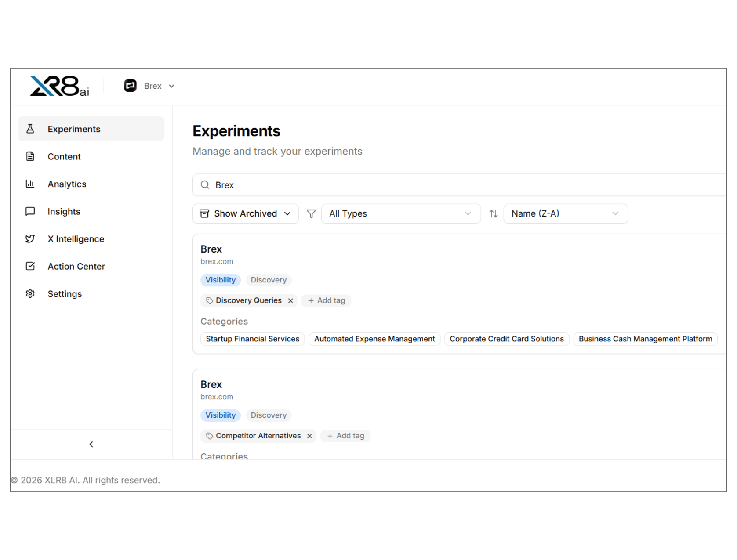The image size is (737, 560).
Task: Open the Insights section in the sidebar
Action: 64,211
